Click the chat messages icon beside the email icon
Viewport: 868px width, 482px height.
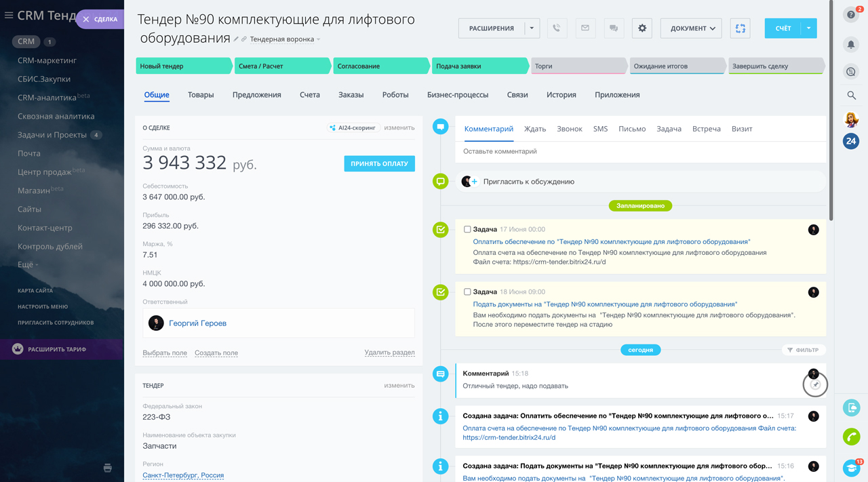coord(614,28)
